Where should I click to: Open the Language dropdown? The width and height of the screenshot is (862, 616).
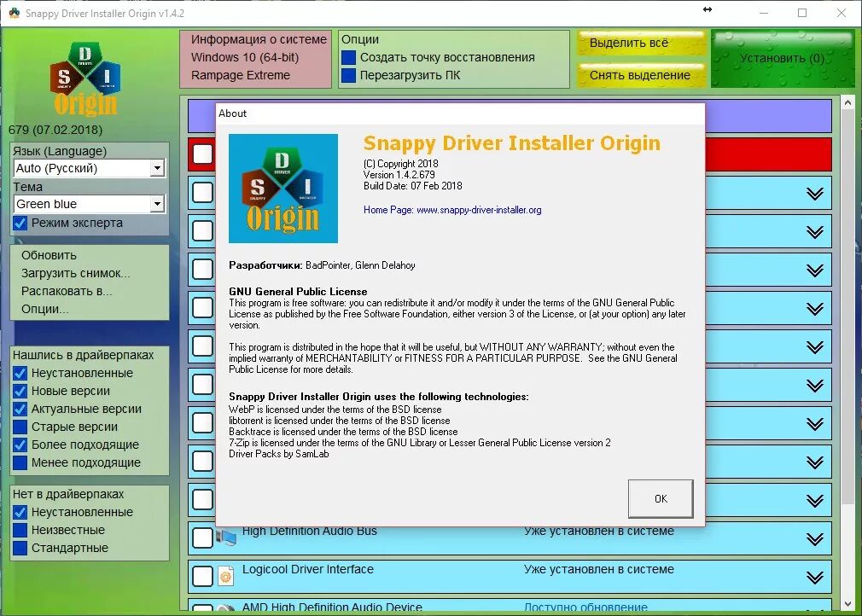point(157,168)
